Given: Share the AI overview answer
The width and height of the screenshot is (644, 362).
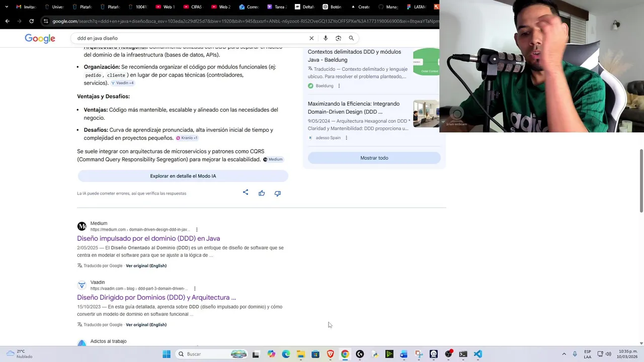Looking at the screenshot, I should point(246,193).
